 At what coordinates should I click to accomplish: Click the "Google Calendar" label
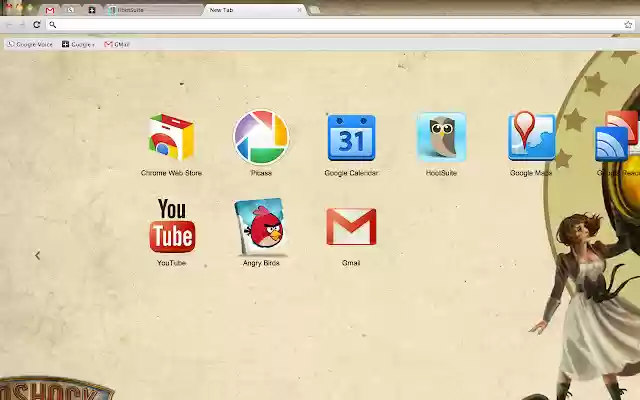click(x=351, y=173)
